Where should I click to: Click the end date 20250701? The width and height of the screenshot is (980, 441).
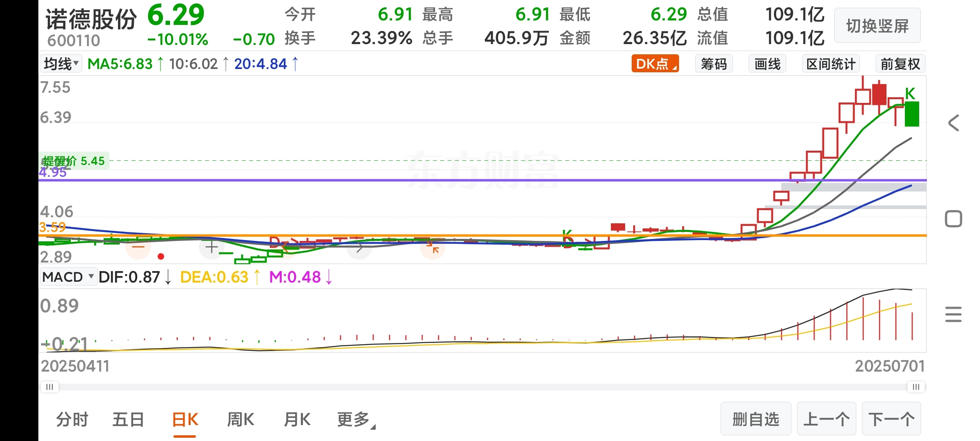[890, 366]
